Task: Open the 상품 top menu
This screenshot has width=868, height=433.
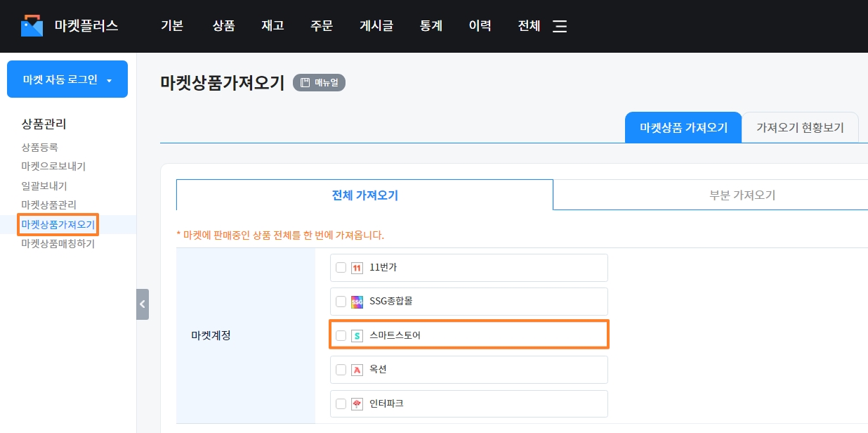Action: coord(223,26)
